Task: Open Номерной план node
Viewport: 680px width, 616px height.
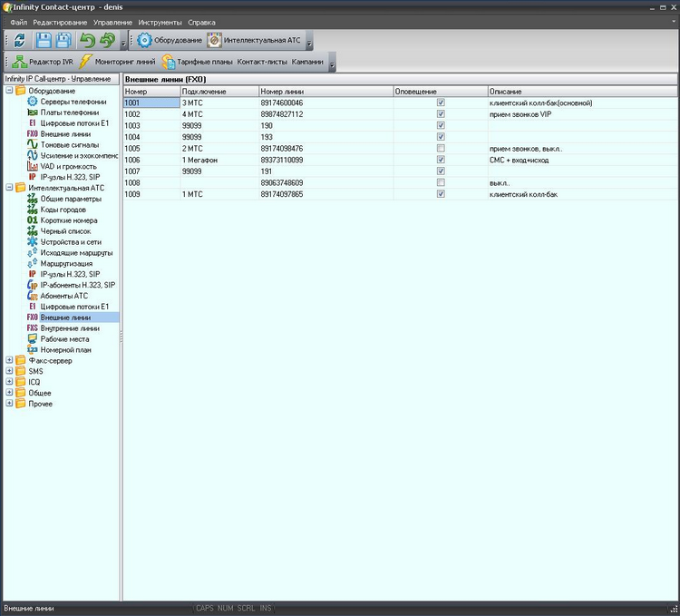Action: click(x=65, y=349)
